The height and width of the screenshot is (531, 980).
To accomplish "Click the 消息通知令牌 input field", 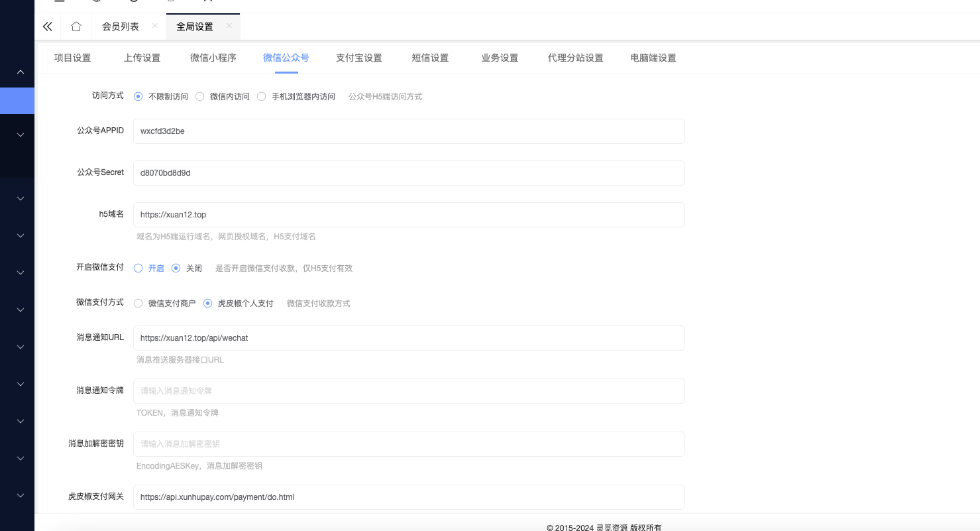I will coord(409,391).
